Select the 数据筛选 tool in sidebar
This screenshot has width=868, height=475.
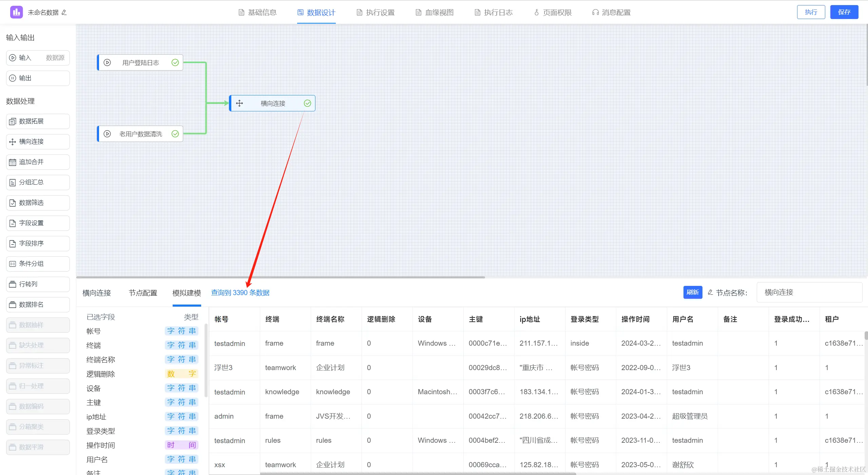pos(38,203)
